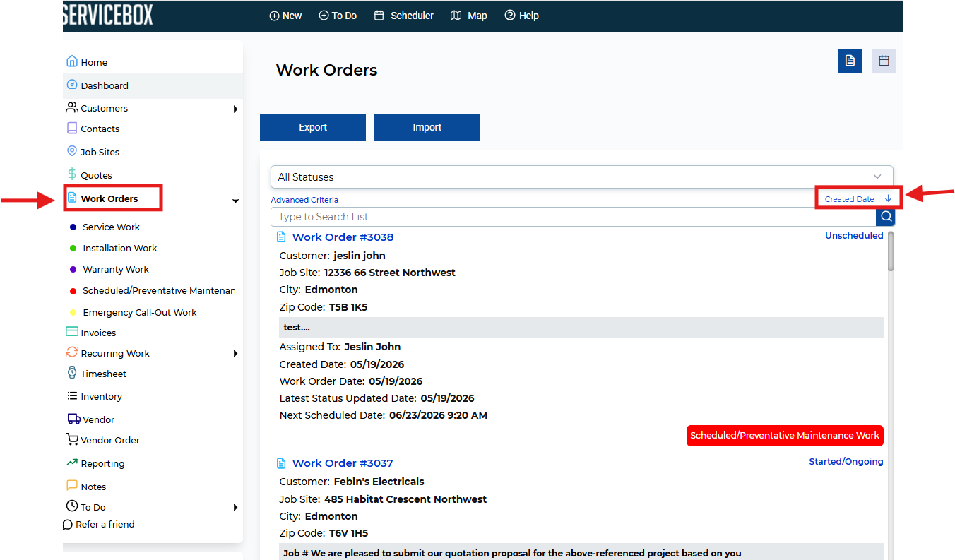Click the red Scheduled/Preventative Maintenance Work tag
The image size is (955, 560).
click(785, 435)
